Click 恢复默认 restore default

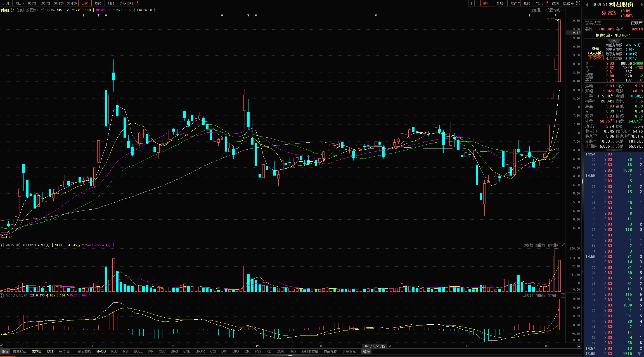(19, 351)
